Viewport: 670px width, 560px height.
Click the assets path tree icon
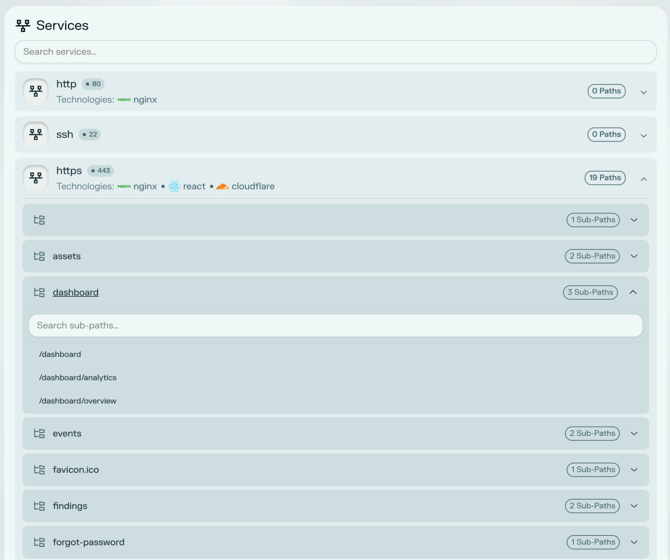(39, 256)
